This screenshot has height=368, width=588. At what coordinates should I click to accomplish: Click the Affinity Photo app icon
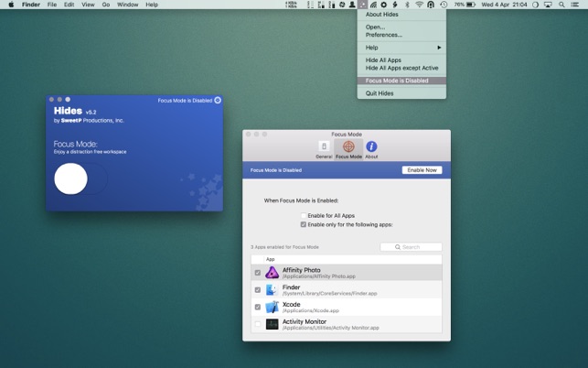(272, 272)
